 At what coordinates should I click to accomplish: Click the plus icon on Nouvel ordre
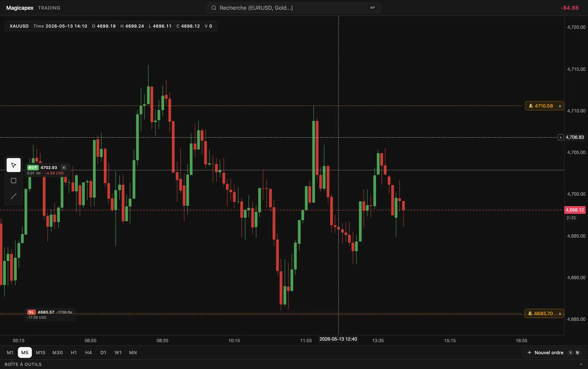[529, 353]
